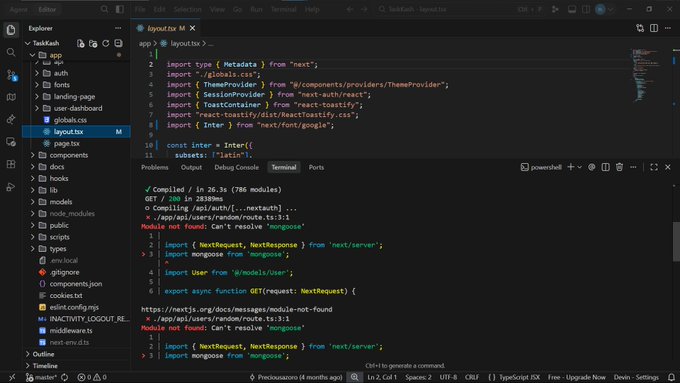Open the globals.css file
The height and width of the screenshot is (383, 680).
[x=70, y=120]
